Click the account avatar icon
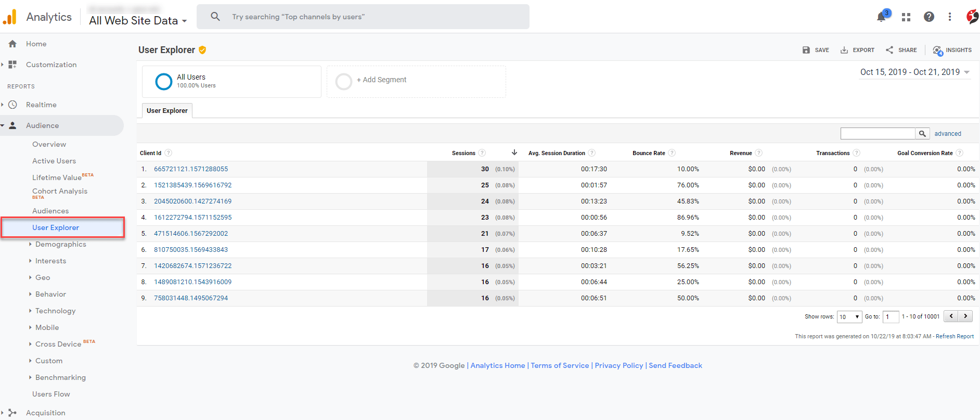This screenshot has width=980, height=420. [972, 17]
